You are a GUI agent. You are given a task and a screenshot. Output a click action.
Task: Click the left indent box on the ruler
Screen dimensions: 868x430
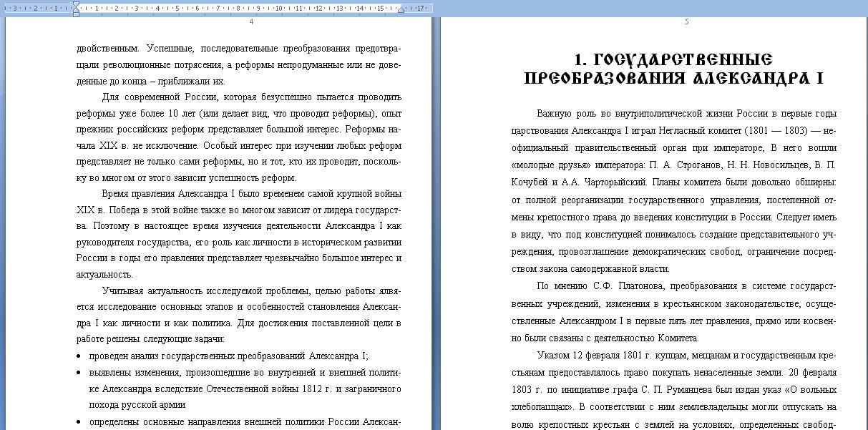(76, 15)
